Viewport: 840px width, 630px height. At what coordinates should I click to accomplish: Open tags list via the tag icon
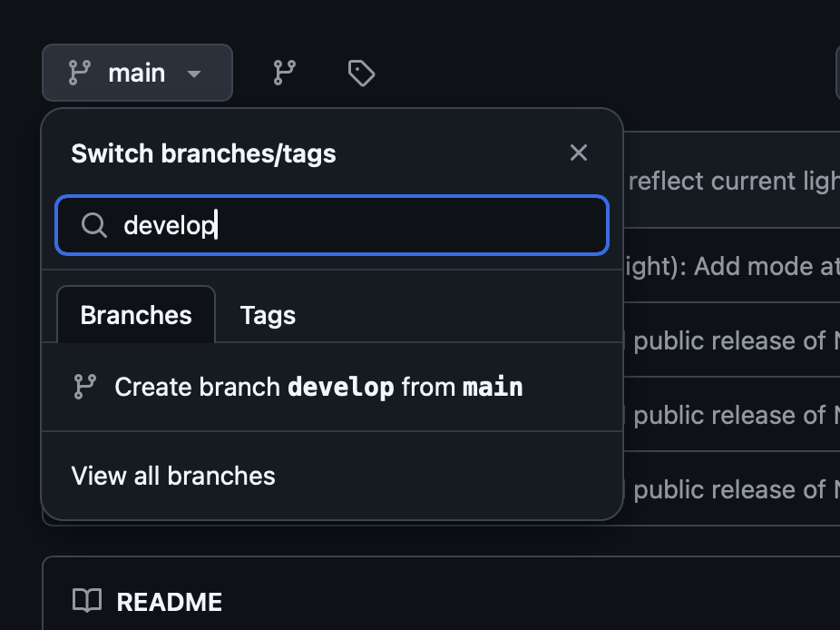click(x=362, y=73)
